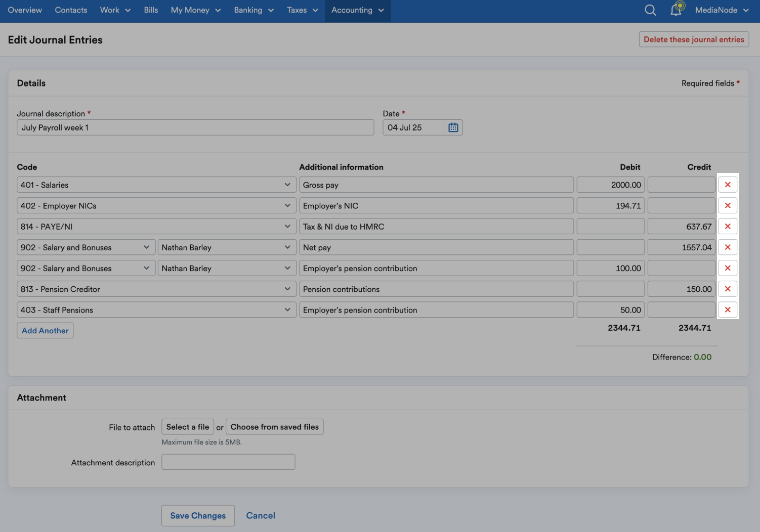Remove the Net pay row

pyautogui.click(x=728, y=247)
